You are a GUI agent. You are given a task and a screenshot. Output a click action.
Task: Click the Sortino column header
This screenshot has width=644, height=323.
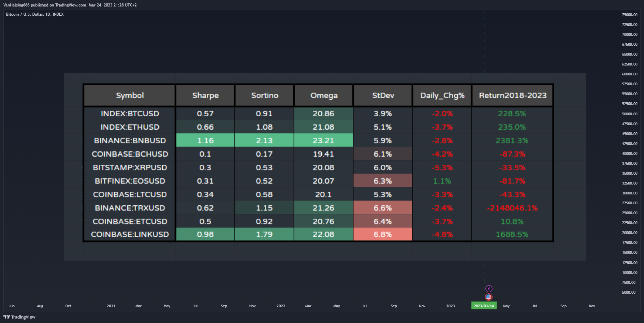click(265, 96)
